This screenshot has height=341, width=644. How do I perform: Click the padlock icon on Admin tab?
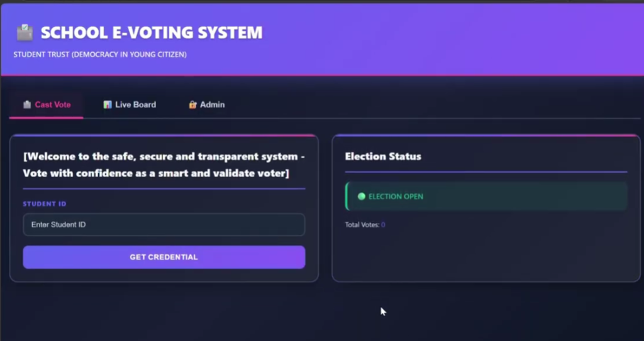point(192,105)
